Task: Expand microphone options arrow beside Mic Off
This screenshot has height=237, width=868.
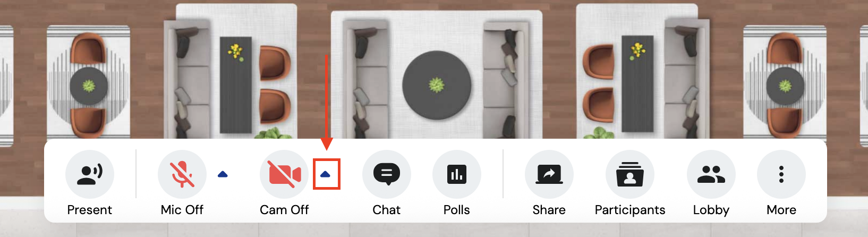Action: (223, 174)
